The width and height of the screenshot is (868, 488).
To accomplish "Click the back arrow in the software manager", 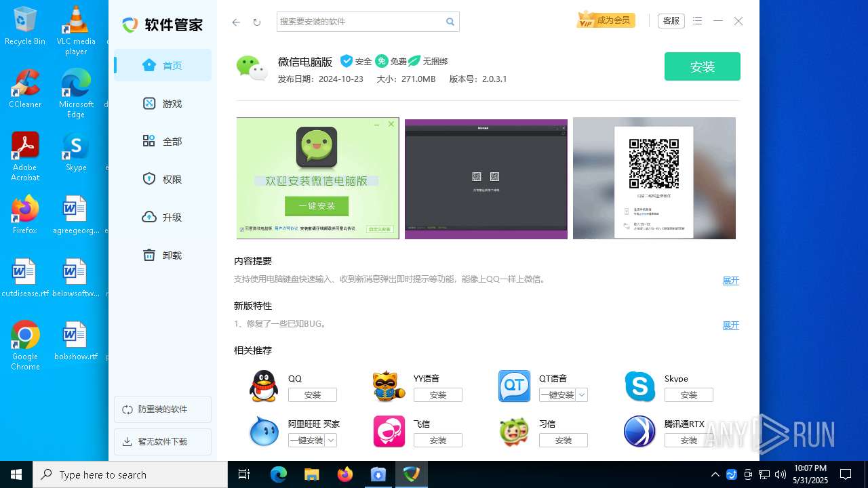I will coord(236,22).
